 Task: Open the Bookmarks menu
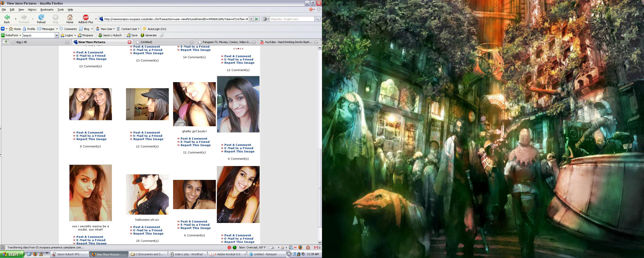coord(47,10)
